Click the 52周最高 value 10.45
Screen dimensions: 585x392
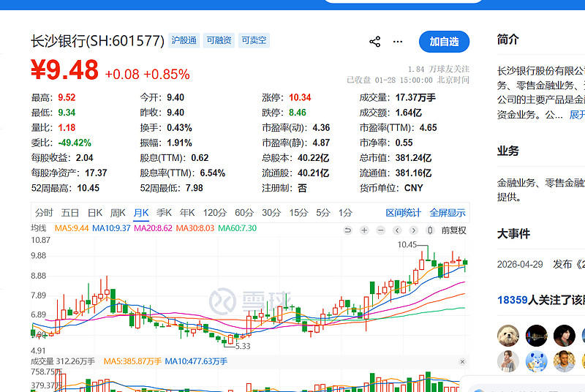pos(88,188)
